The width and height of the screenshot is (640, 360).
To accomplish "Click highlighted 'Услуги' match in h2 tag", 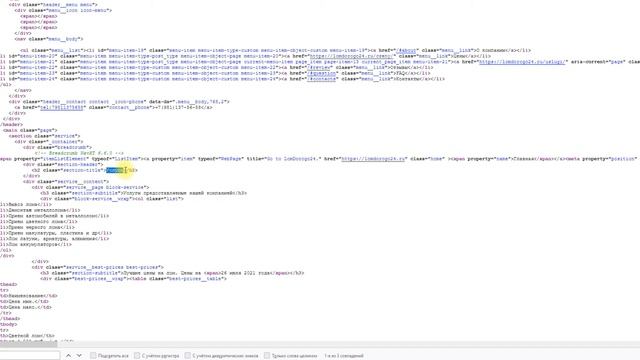I will point(115,170).
